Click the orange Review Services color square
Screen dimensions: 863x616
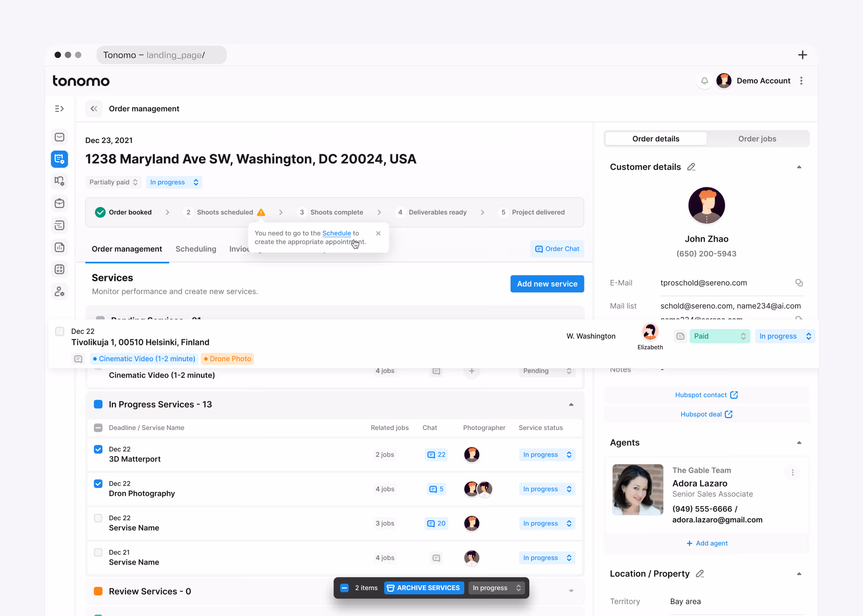tap(98, 591)
